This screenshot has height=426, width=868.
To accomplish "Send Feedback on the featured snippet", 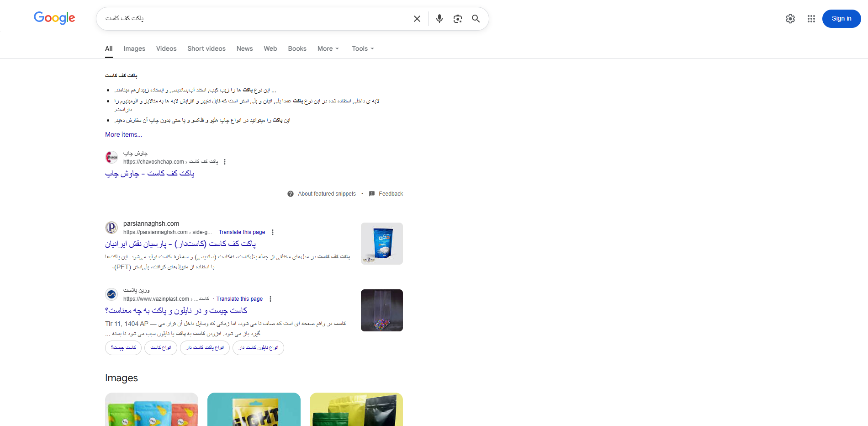I will point(391,194).
